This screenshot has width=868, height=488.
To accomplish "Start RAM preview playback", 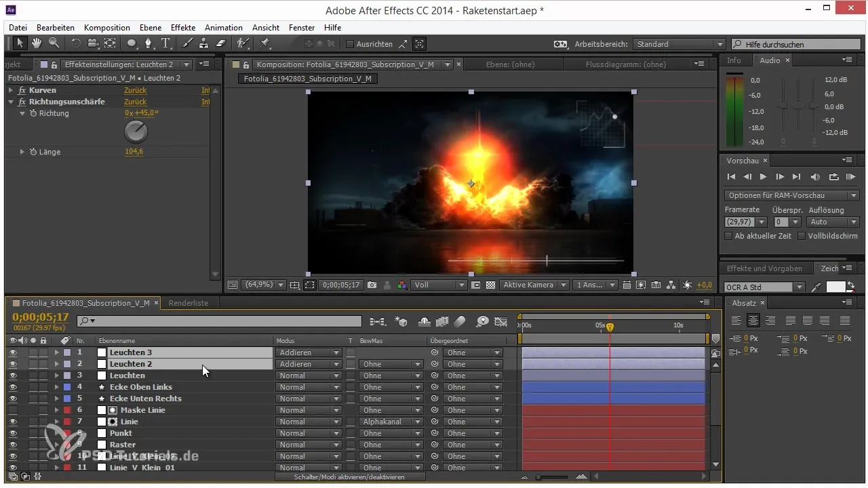I will 850,177.
